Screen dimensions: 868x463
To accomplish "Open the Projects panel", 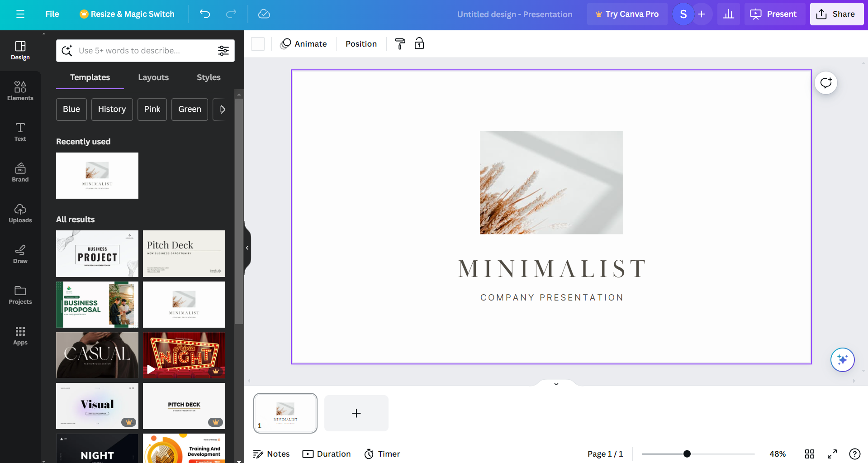I will [x=20, y=294].
